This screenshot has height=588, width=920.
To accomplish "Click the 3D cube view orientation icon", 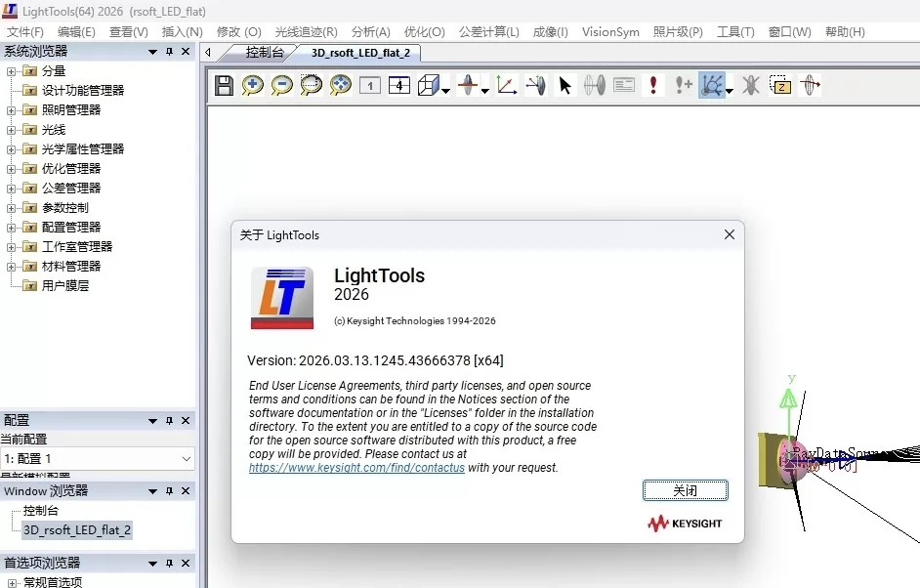I will [x=429, y=86].
